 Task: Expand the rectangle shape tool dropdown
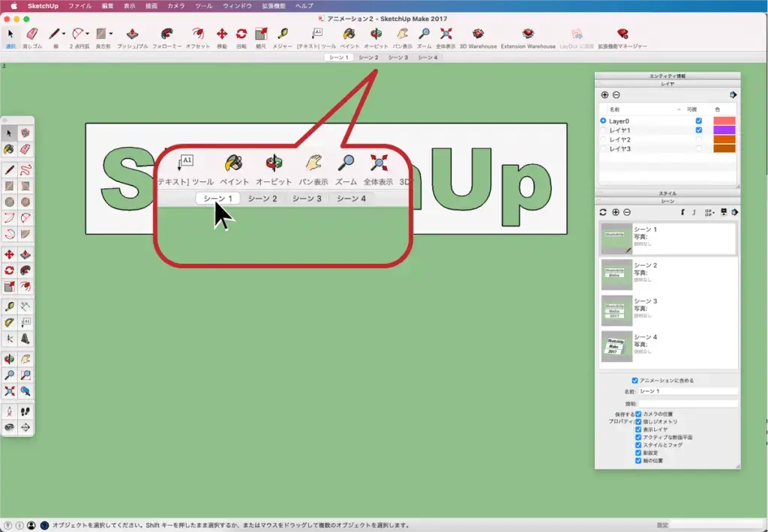111,34
